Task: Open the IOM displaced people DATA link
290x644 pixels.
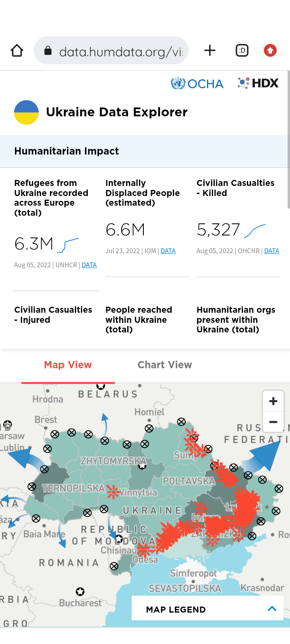Action: tap(168, 251)
